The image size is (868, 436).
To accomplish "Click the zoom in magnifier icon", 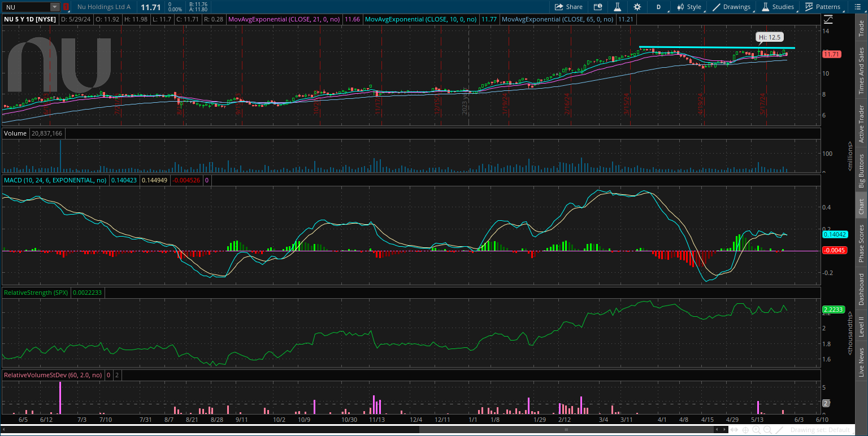I will pyautogui.click(x=757, y=430).
